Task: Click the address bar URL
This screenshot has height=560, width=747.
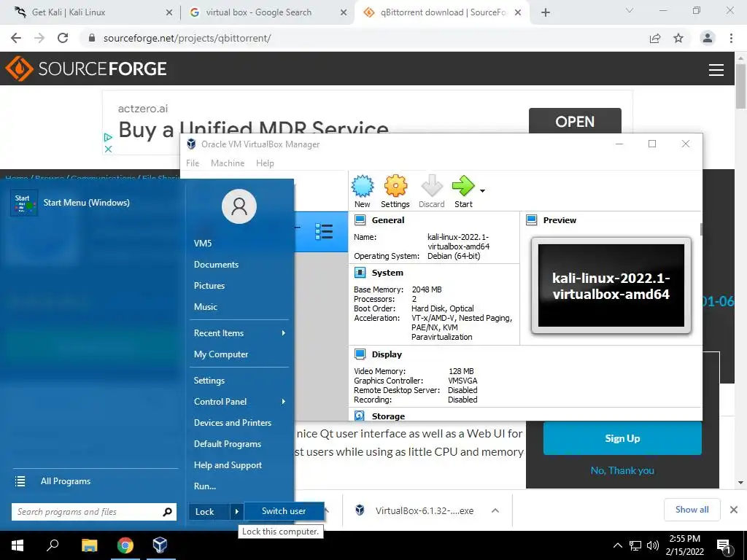Action: pos(187,38)
